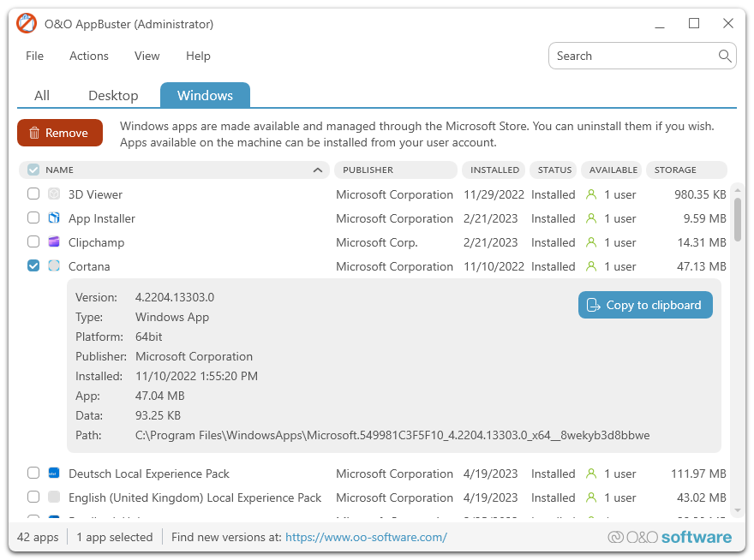The image size is (754, 560).
Task: Click the 111.97 MB storage value
Action: click(698, 474)
